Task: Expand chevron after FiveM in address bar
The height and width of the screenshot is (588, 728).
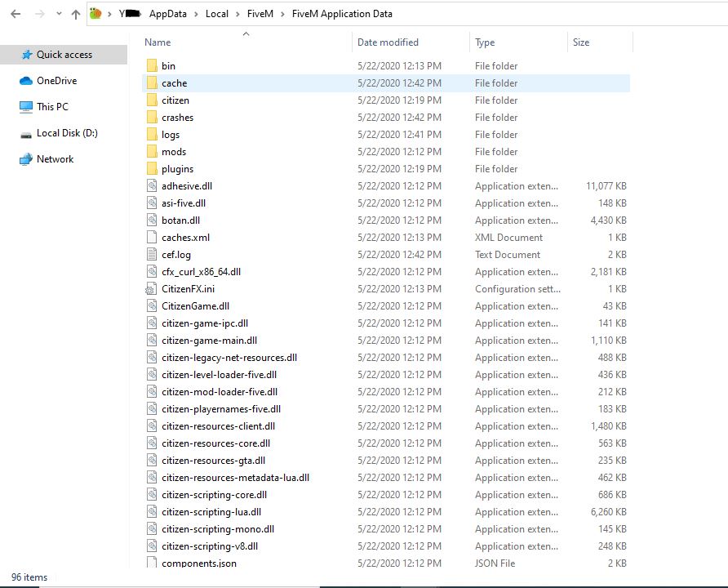Action: 282,15
